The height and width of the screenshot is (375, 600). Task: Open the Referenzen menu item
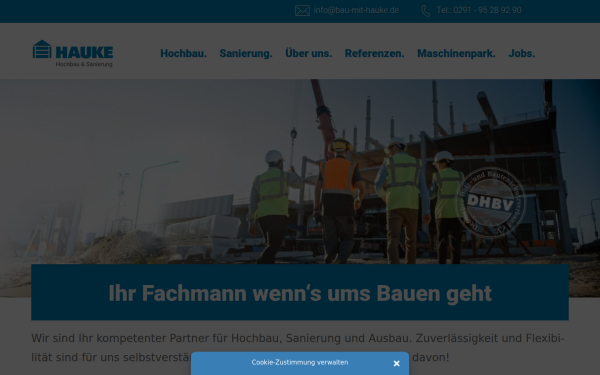[x=374, y=53]
